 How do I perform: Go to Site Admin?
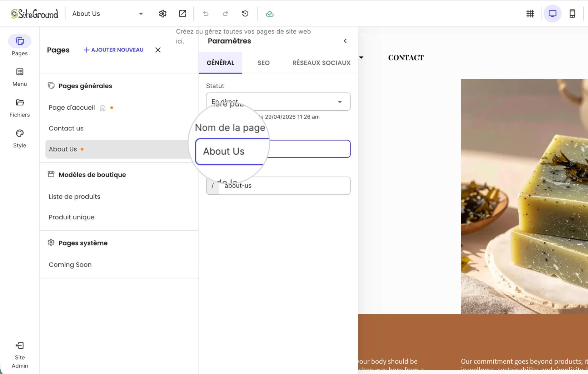pyautogui.click(x=20, y=355)
